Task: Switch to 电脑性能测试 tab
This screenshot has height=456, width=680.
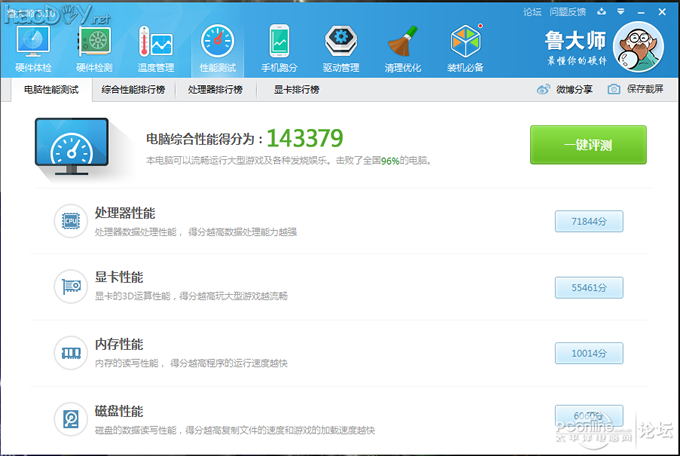Action: pos(51,89)
